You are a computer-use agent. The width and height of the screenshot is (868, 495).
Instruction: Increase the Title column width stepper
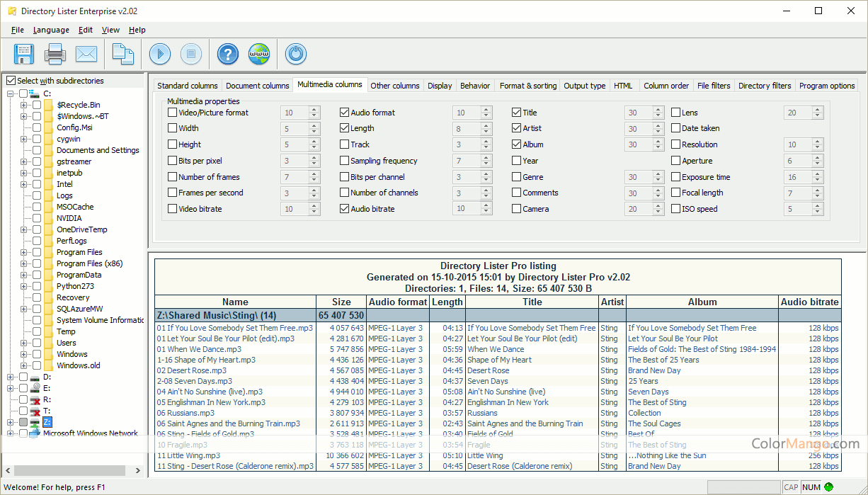(658, 110)
